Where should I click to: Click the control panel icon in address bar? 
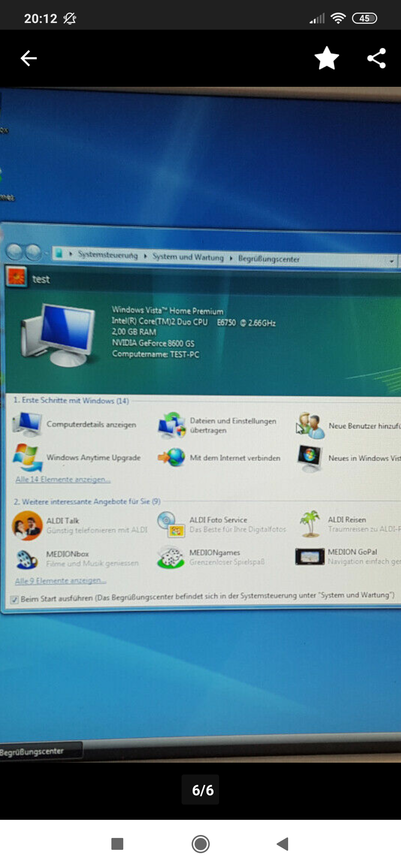coord(59,253)
